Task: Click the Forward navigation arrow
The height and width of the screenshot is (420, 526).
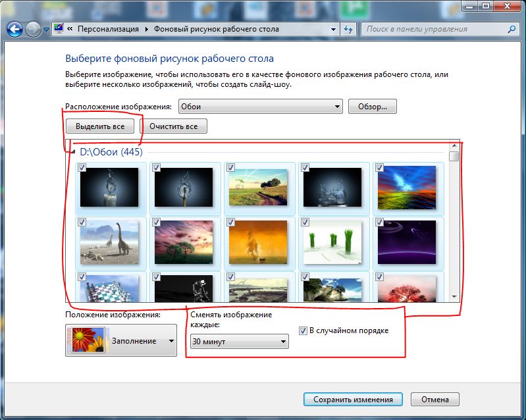Action: click(33, 30)
